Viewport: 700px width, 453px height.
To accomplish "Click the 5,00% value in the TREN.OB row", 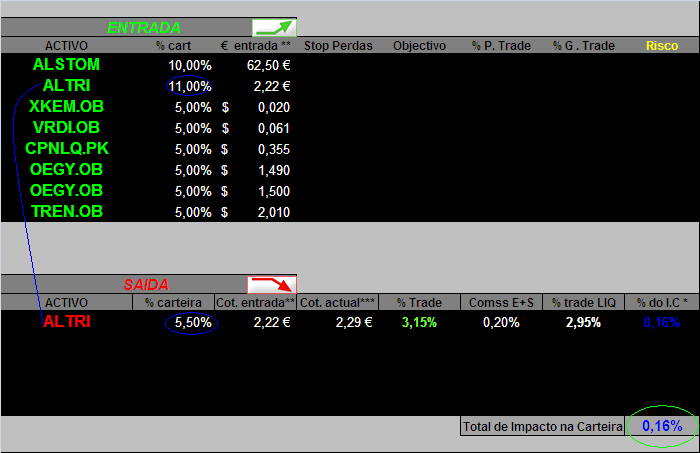I will point(193,212).
